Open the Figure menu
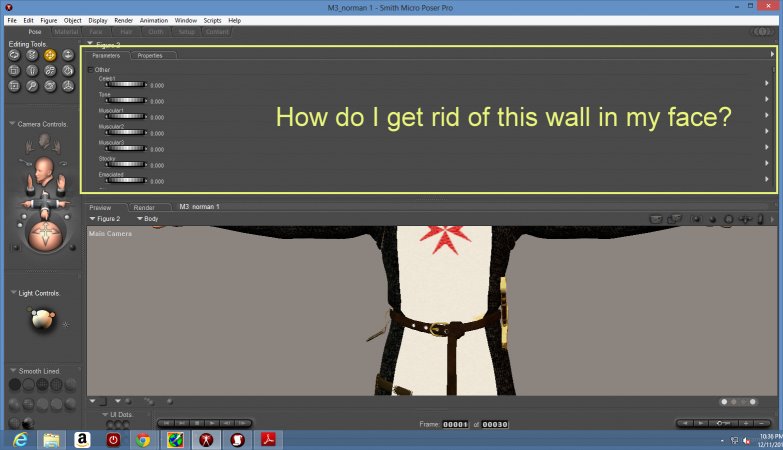Viewport: 783px width, 450px height. coord(48,20)
